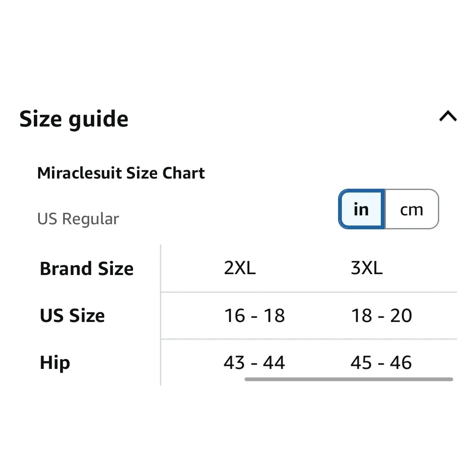Screen dimensions: 476x476
Task: Click the 45 - 46 hip measurement
Action: pyautogui.click(x=381, y=363)
